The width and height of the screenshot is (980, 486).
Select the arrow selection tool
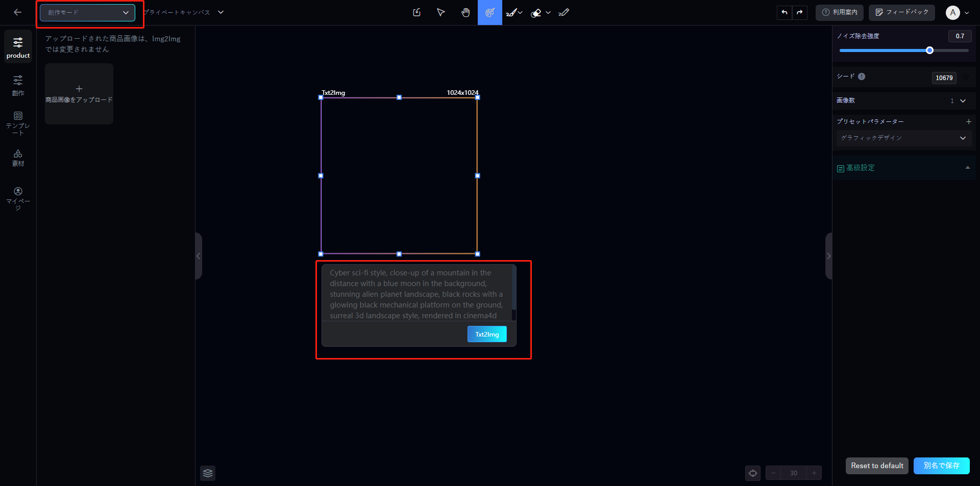441,13
